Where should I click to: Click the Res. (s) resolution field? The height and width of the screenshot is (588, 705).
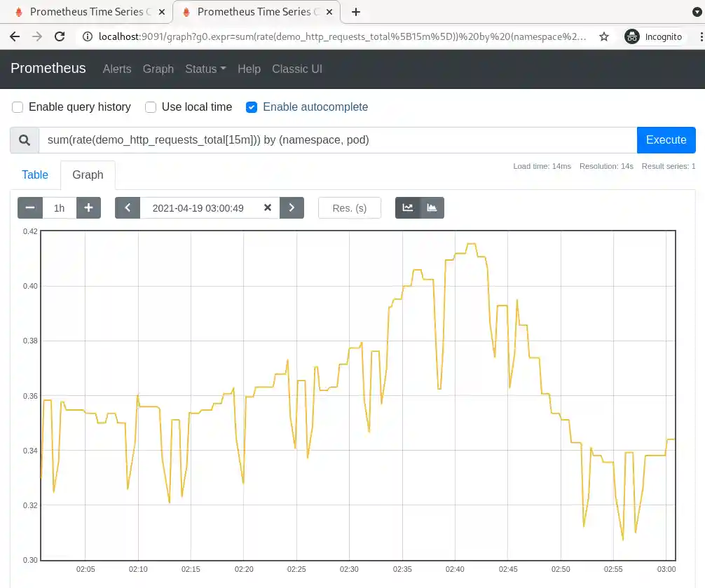350,207
